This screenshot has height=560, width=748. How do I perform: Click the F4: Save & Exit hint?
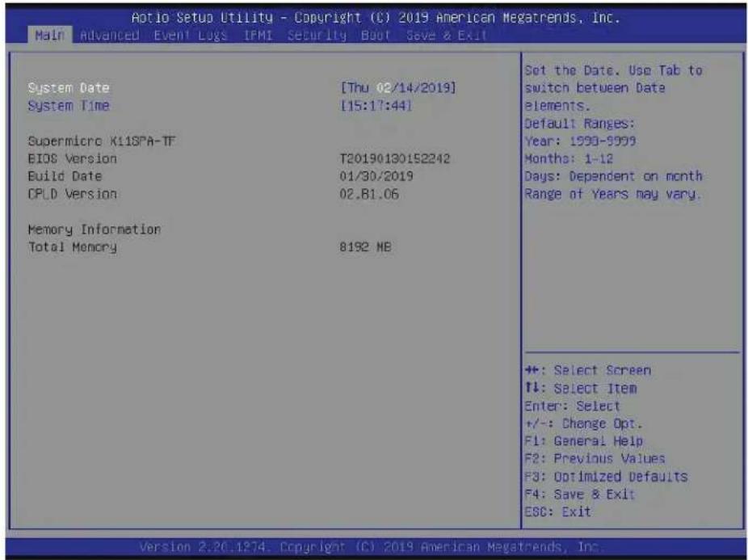(580, 494)
